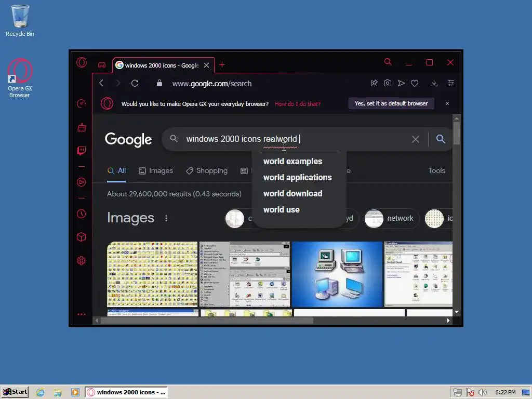Click the Opera taskbar button 'windows 2000 icons'
The height and width of the screenshot is (399, 532).
tap(126, 392)
